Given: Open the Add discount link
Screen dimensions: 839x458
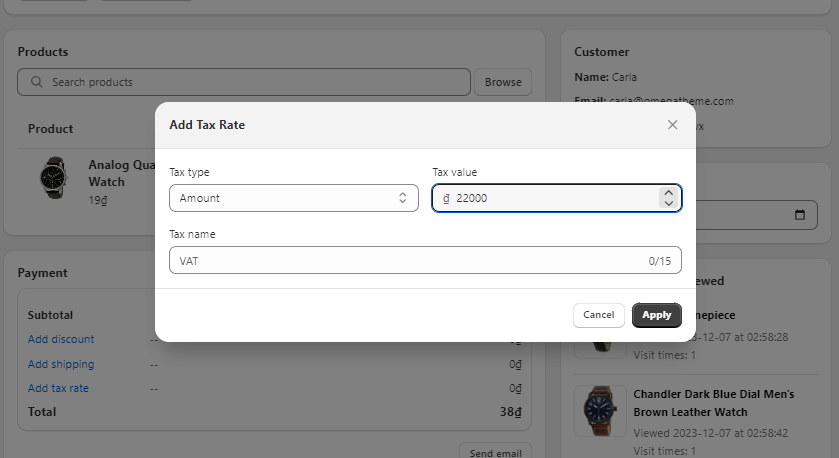Looking at the screenshot, I should click(61, 340).
